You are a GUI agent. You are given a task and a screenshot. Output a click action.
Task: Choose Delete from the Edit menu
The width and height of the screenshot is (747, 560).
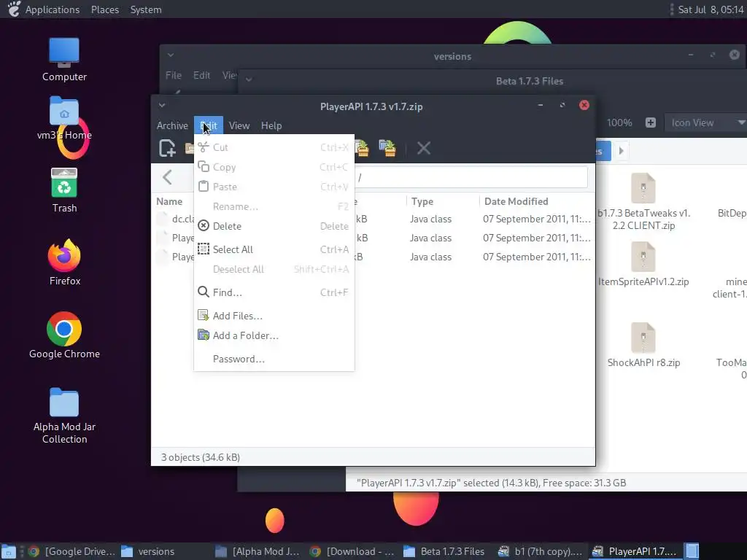click(274, 226)
